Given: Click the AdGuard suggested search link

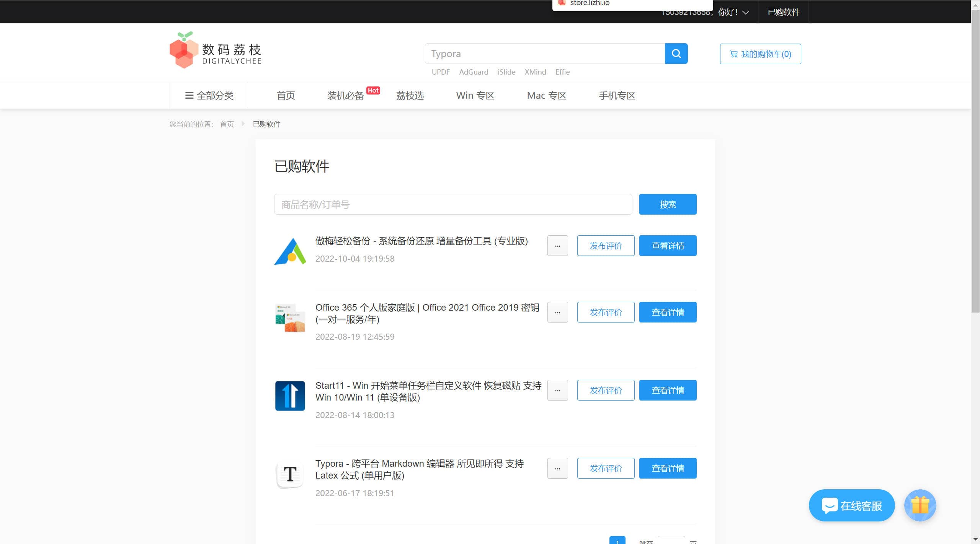Looking at the screenshot, I should point(474,72).
